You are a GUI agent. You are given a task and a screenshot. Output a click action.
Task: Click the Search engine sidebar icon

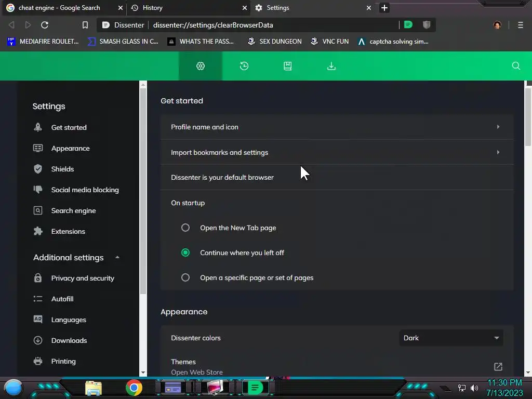pos(38,210)
